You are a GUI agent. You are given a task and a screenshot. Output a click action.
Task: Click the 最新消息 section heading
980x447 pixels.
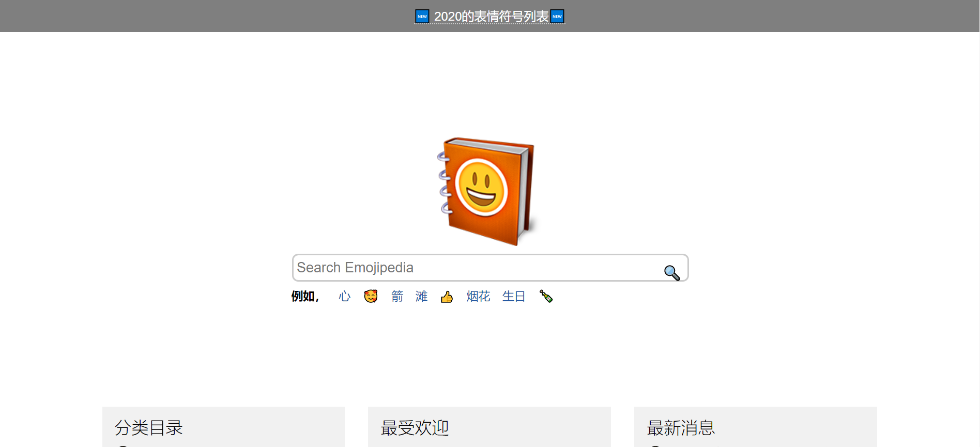point(681,428)
